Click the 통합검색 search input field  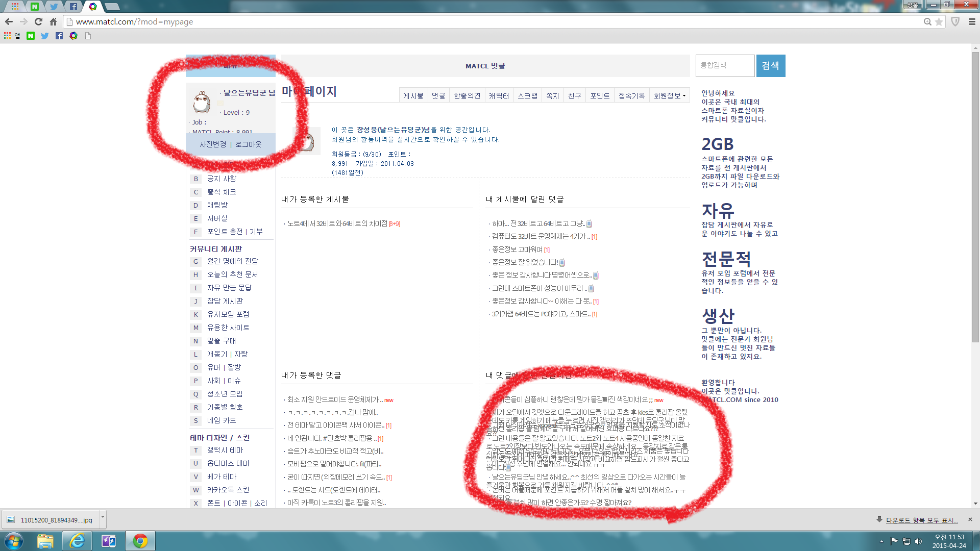coord(724,66)
